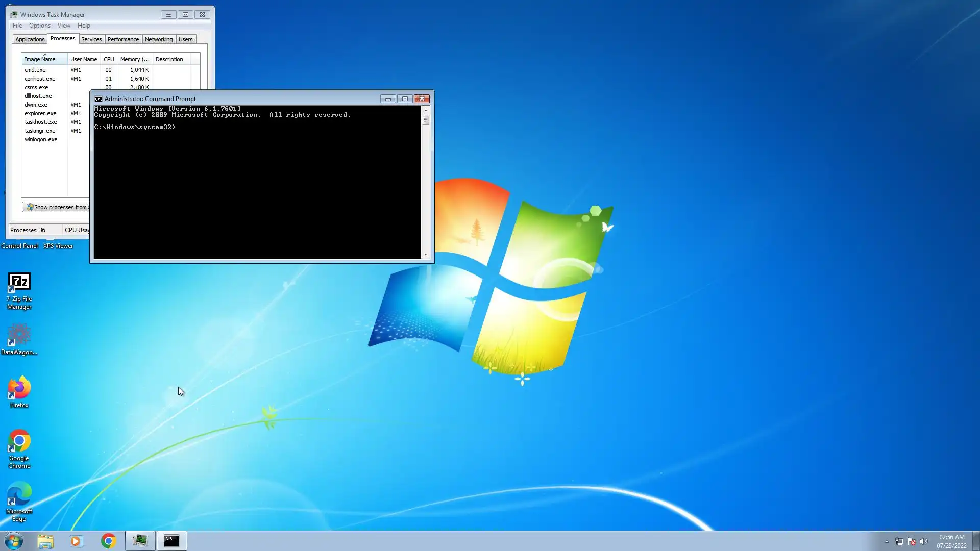
Task: Show hidden system tray icons
Action: point(887,541)
